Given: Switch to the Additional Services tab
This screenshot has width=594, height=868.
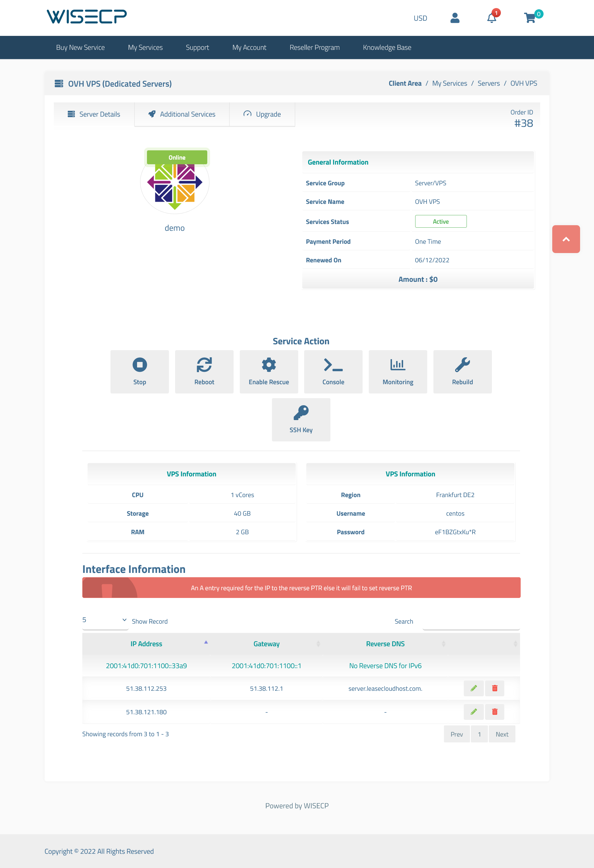Looking at the screenshot, I should click(x=182, y=114).
